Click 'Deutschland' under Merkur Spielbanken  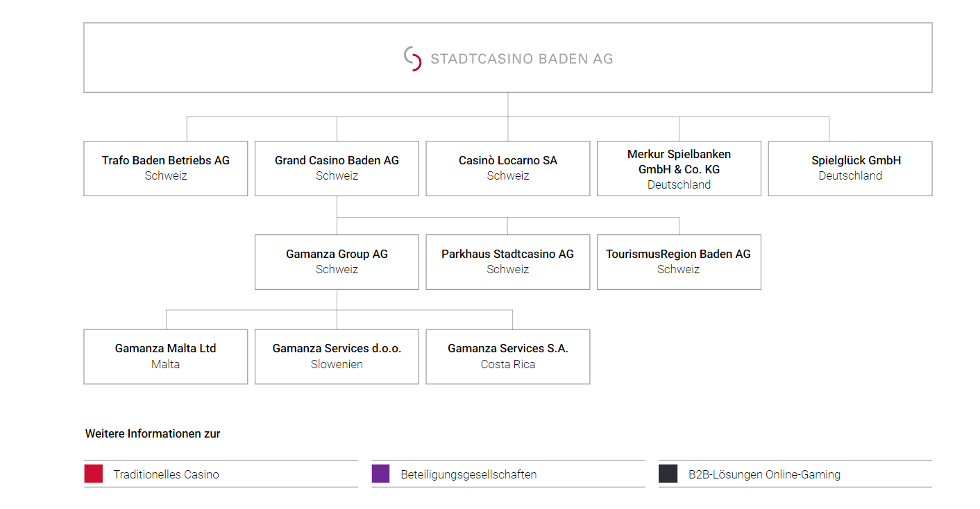[679, 185]
